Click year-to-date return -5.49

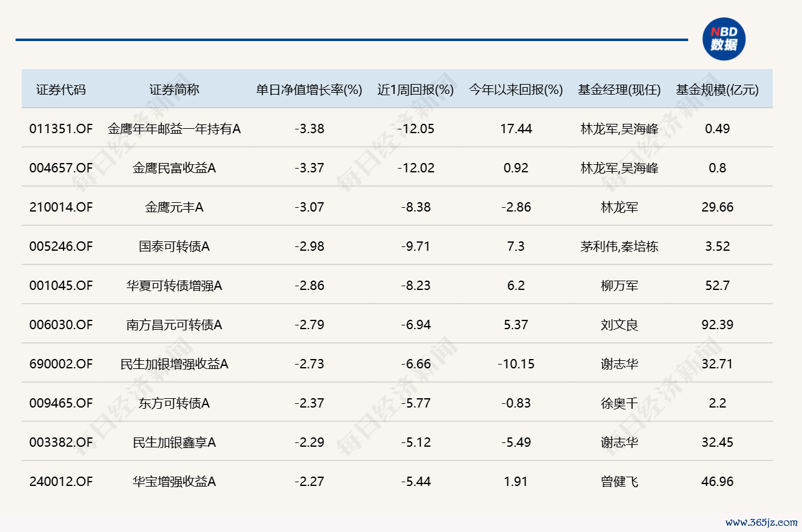tap(516, 442)
